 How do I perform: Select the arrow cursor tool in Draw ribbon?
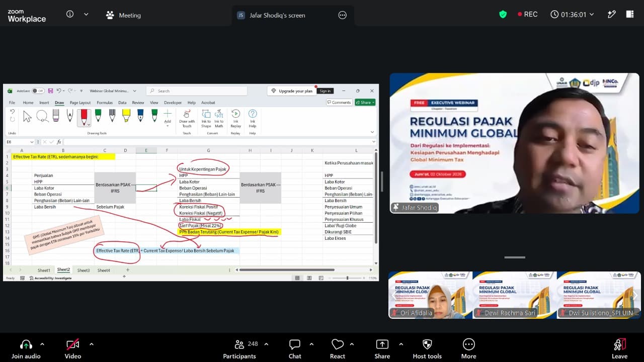point(27,117)
